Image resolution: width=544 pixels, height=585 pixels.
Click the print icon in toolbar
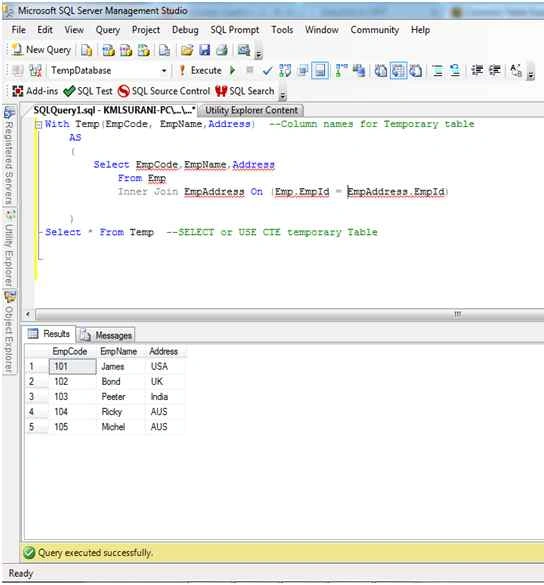222,50
